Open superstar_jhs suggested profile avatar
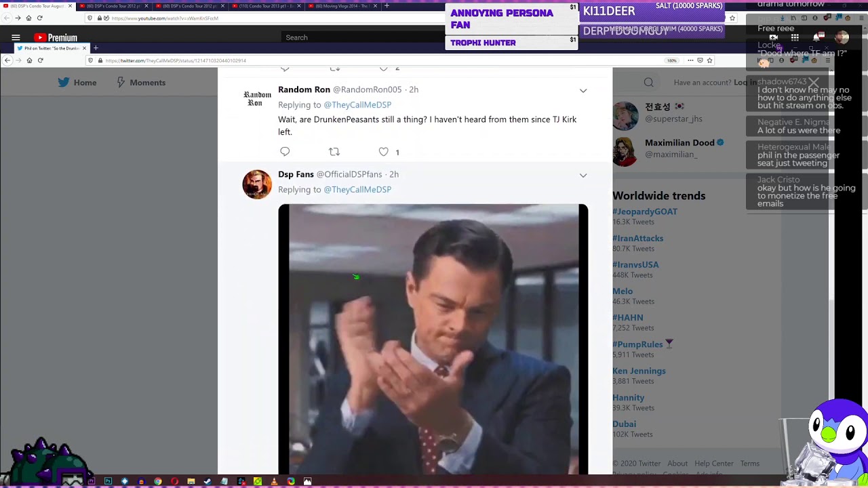 coord(626,116)
